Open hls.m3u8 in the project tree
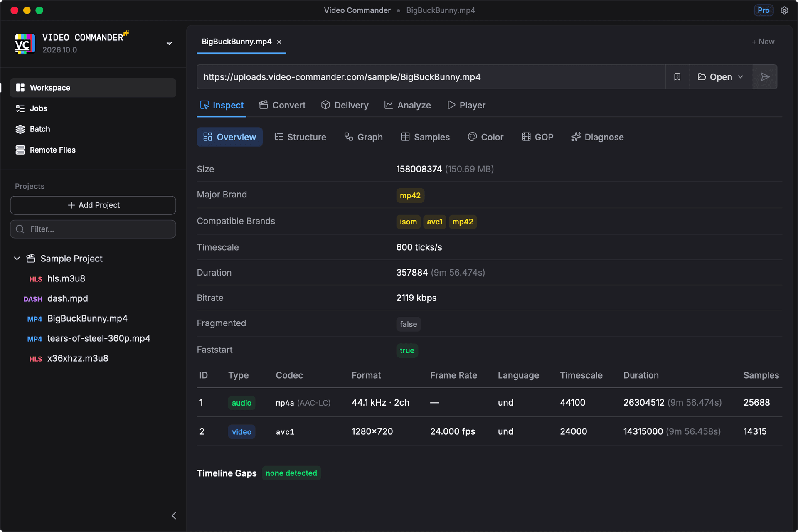798x532 pixels. point(66,278)
